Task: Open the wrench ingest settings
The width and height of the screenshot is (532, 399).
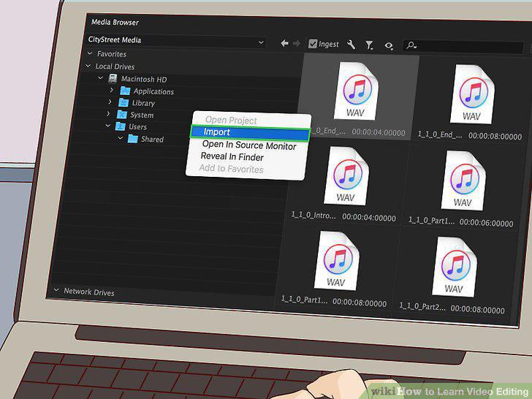Action: point(351,45)
